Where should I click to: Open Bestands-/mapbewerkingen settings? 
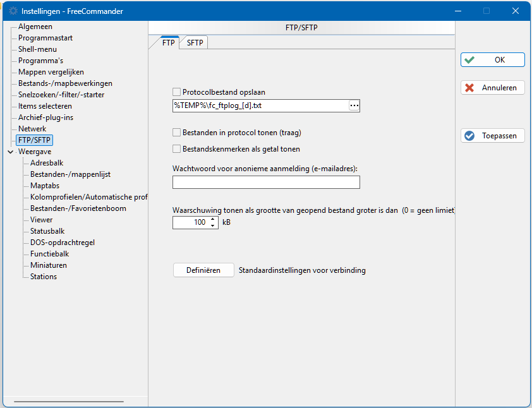[65, 83]
